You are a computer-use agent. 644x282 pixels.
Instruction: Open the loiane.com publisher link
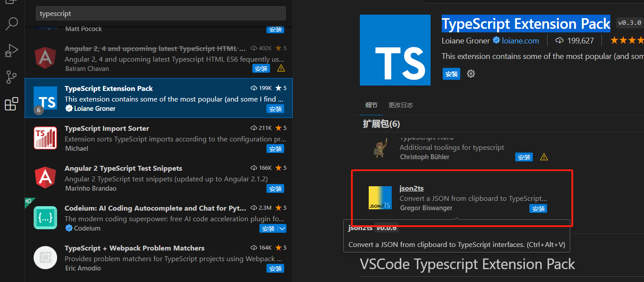tap(521, 41)
